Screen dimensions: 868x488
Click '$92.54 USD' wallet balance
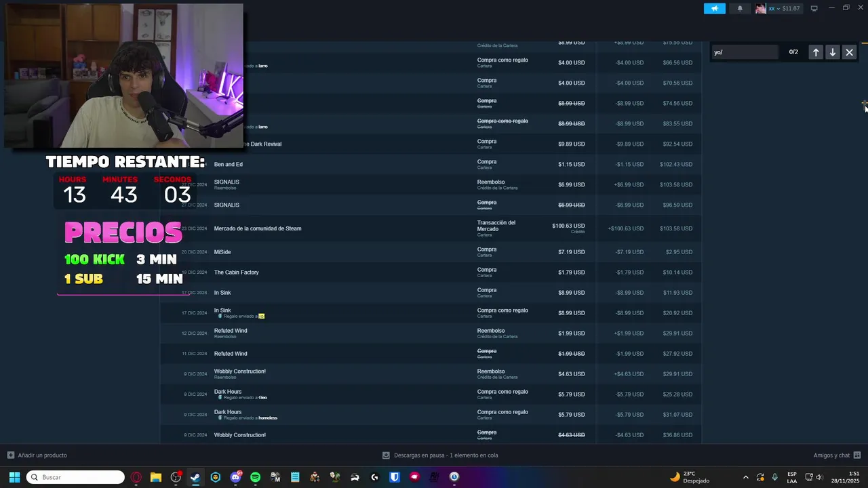pyautogui.click(x=677, y=144)
